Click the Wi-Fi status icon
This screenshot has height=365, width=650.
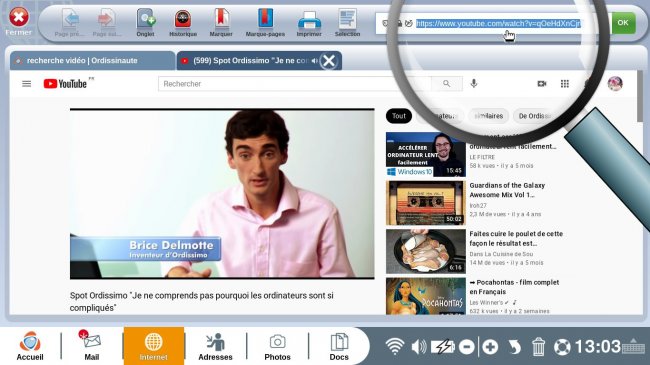pos(395,346)
